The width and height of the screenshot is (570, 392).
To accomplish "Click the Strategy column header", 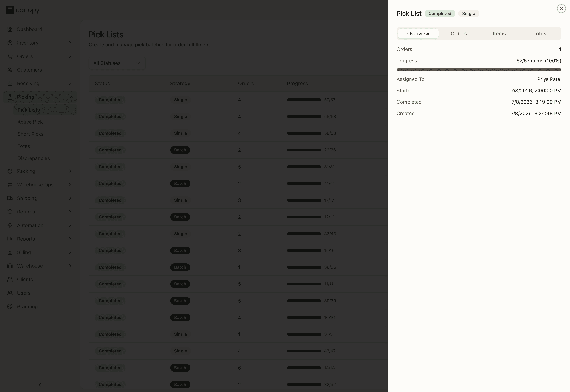I will [180, 83].
